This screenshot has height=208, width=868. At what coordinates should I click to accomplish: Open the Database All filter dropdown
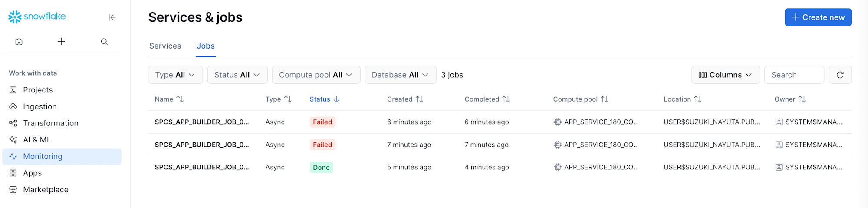(400, 75)
